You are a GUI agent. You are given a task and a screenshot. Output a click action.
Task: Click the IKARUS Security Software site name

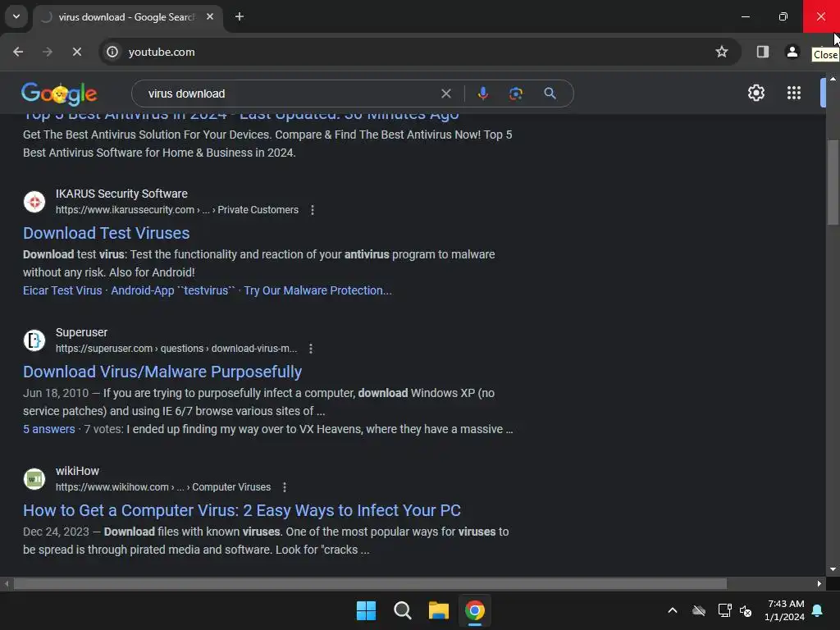[x=121, y=194]
